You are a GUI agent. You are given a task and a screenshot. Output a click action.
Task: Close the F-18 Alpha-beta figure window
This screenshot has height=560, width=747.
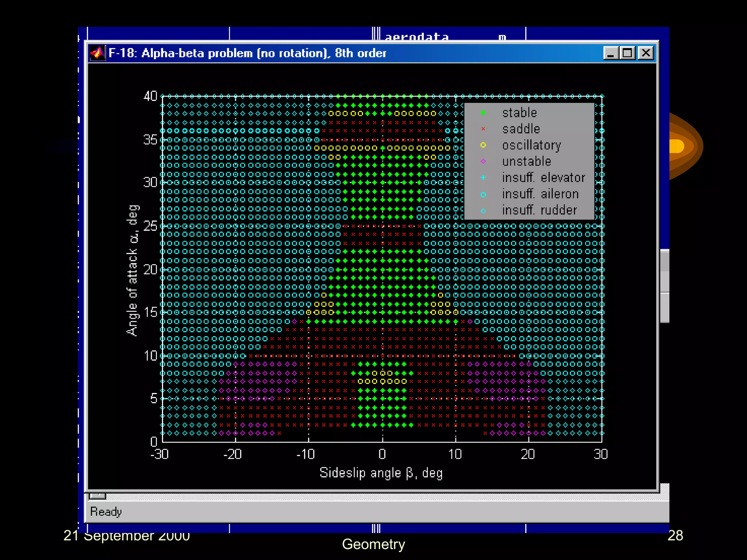(x=646, y=53)
